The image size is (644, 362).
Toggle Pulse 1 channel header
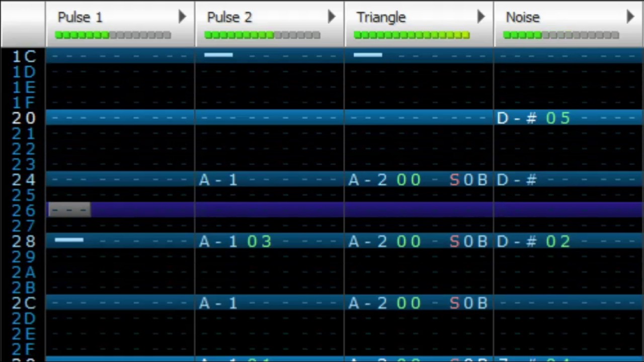tap(120, 24)
